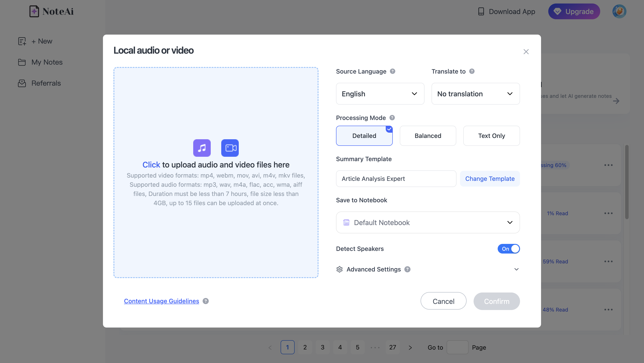The image size is (644, 363).
Task: Expand Advanced Settings chevron
Action: 516,269
